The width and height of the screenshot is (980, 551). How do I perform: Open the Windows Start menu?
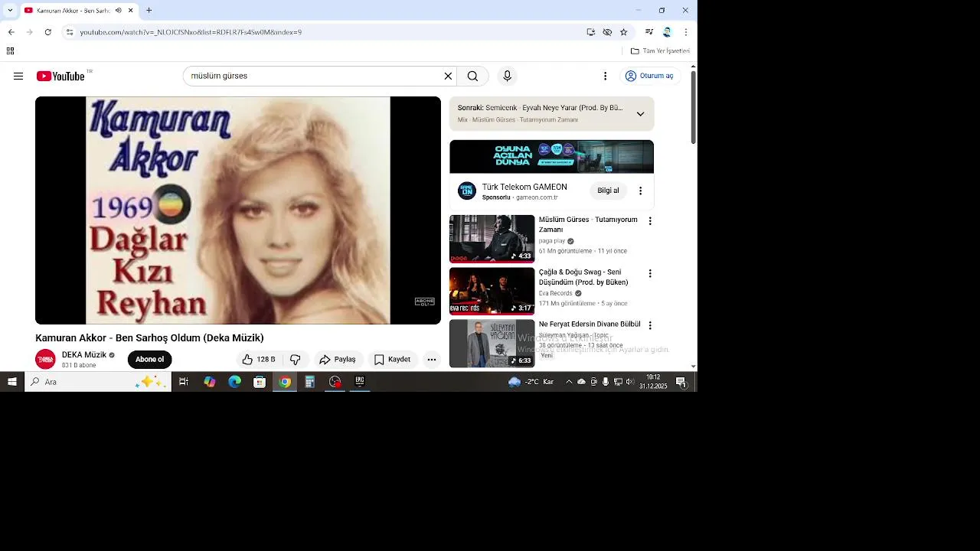(x=12, y=382)
